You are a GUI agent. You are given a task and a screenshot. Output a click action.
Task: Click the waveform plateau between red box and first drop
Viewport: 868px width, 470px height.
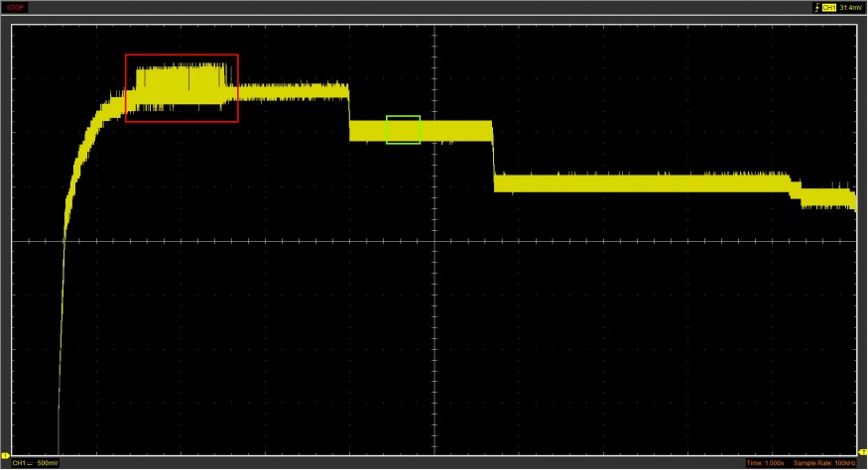pyautogui.click(x=293, y=92)
